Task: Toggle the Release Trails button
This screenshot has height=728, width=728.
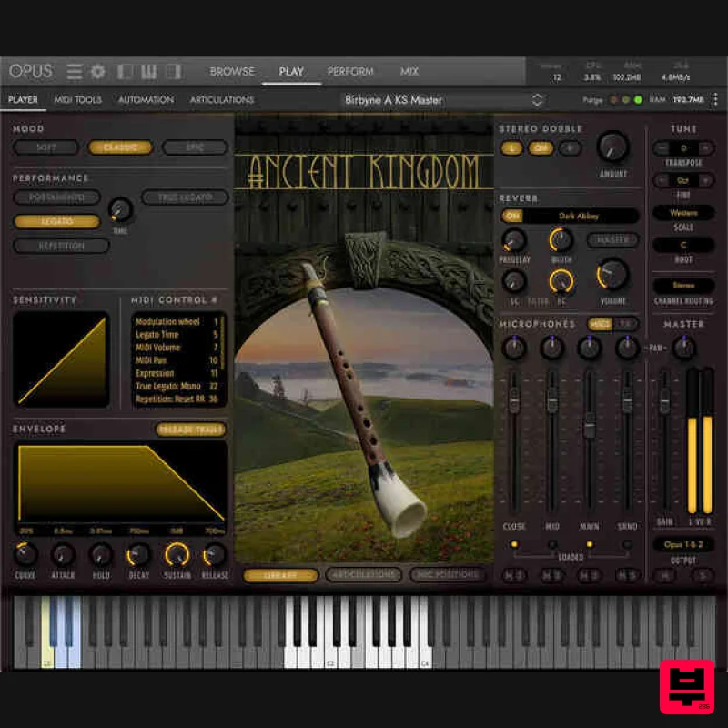Action: [x=191, y=430]
